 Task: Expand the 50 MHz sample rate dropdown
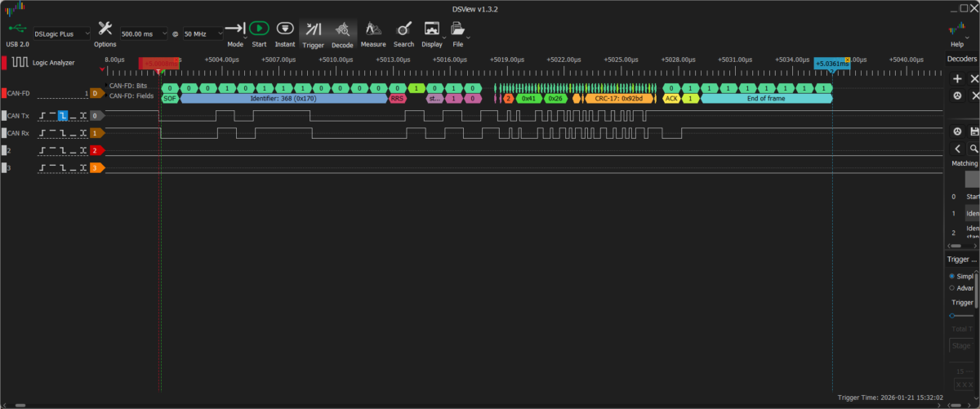pyautogui.click(x=203, y=34)
